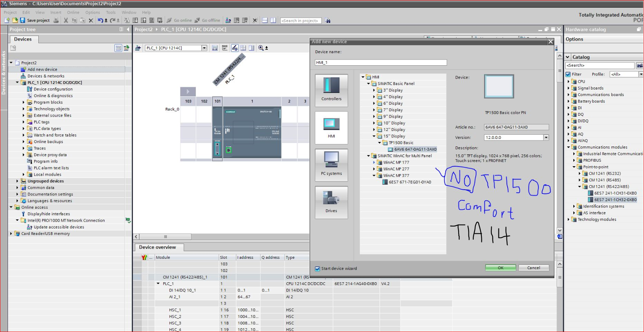
Task: Expand the 10" Display tree node
Action: 374,123
